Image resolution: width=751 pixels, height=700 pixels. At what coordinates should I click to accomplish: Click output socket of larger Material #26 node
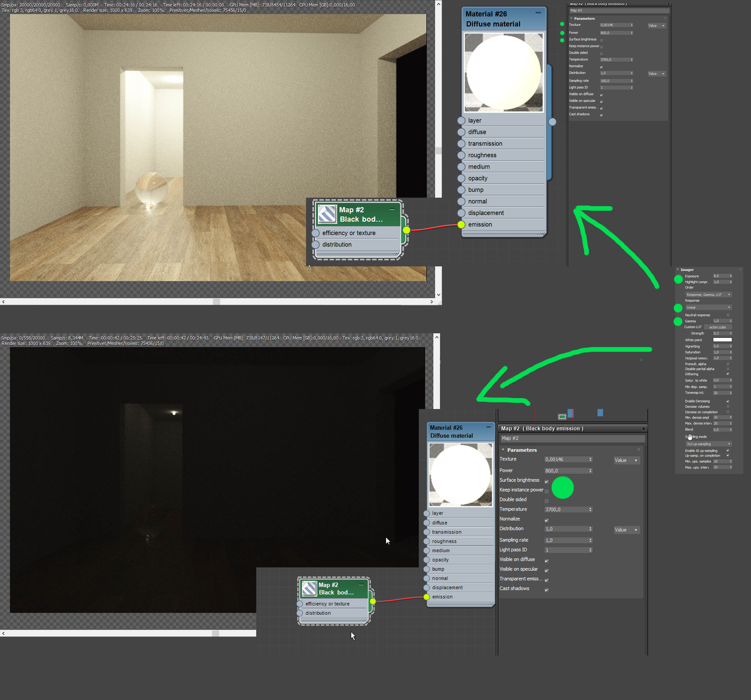coord(552,122)
